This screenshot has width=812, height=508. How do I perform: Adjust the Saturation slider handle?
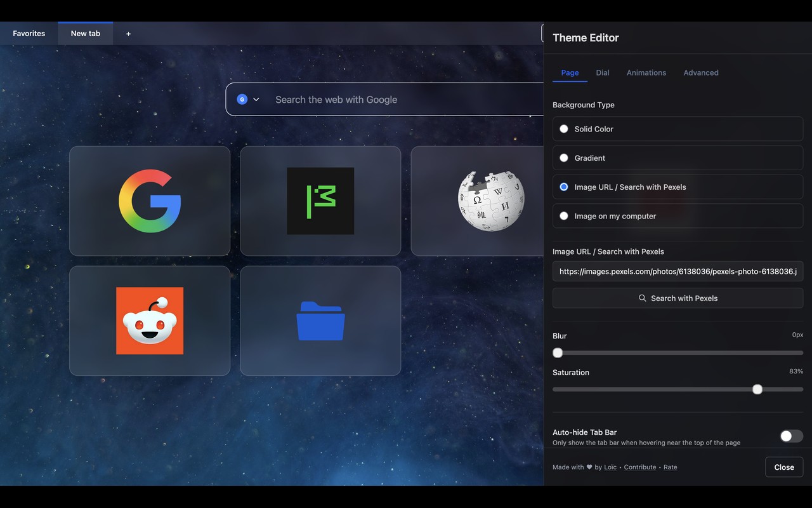[x=757, y=389]
